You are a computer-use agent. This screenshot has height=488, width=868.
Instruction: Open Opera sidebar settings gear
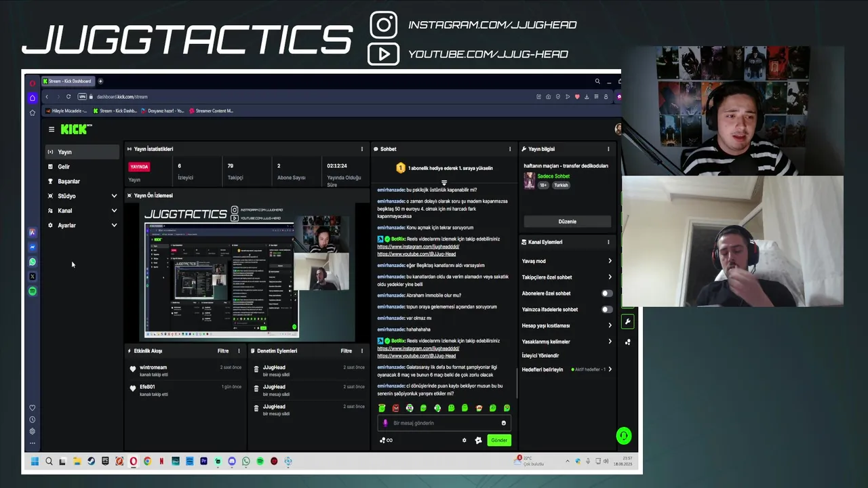click(x=32, y=431)
